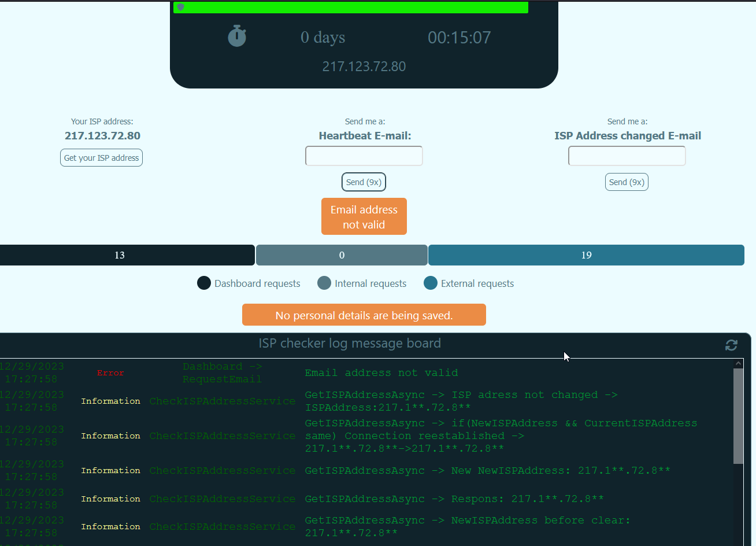Click the blue External requests legend dot
756x546 pixels.
coord(431,283)
